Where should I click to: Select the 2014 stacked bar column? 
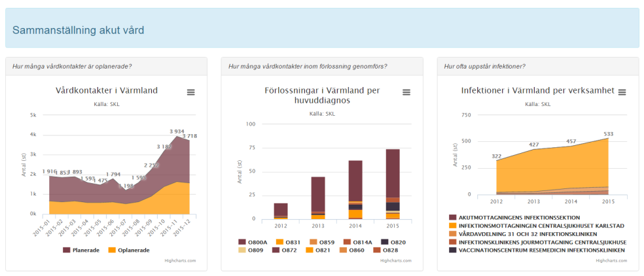(355, 190)
